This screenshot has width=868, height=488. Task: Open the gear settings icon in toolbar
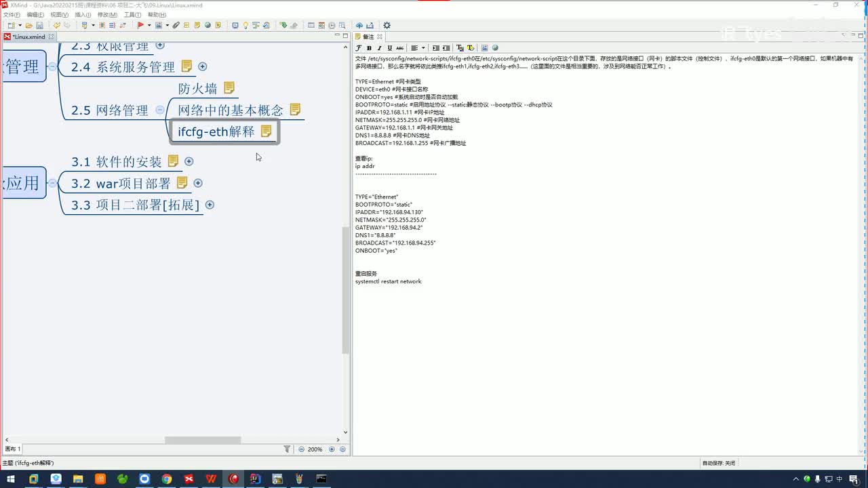[387, 25]
